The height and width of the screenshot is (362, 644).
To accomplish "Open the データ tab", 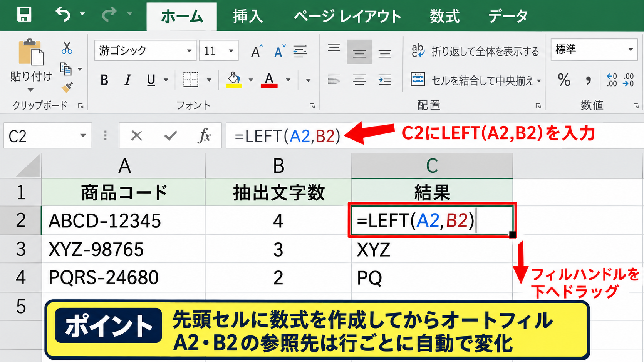I will pyautogui.click(x=508, y=17).
